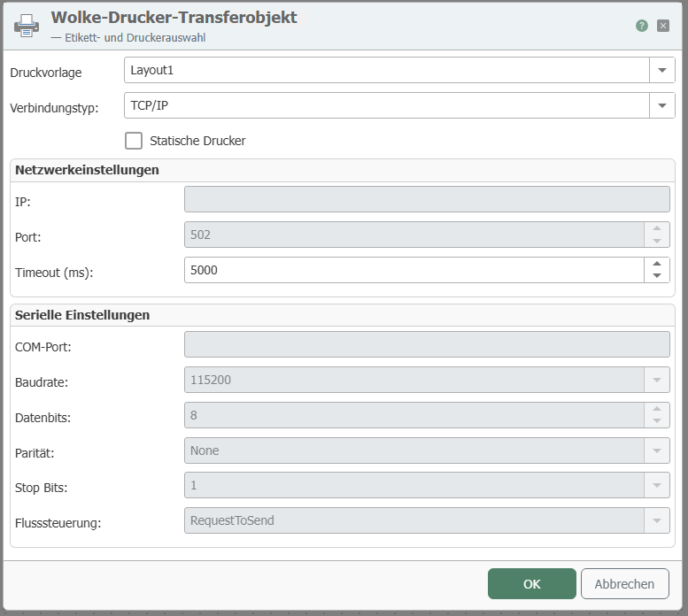688x616 pixels.
Task: Open the Verbindungstyp dropdown arrow
Action: 662,106
